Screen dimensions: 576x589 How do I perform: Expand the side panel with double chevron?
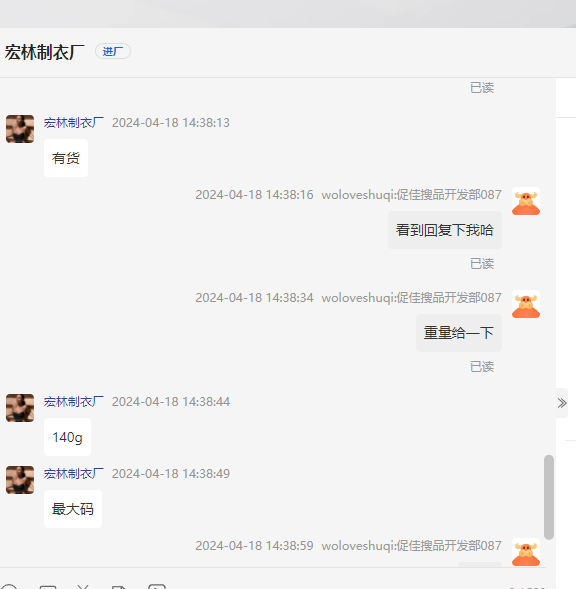pos(562,403)
